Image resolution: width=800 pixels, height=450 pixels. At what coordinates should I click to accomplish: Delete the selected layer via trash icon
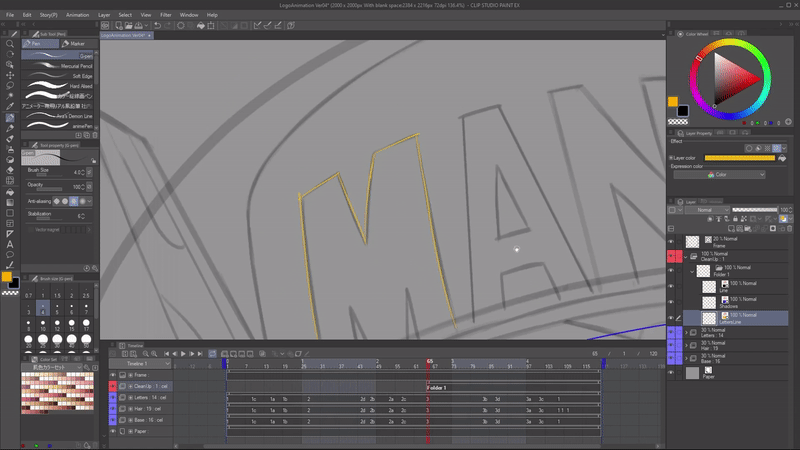789,229
